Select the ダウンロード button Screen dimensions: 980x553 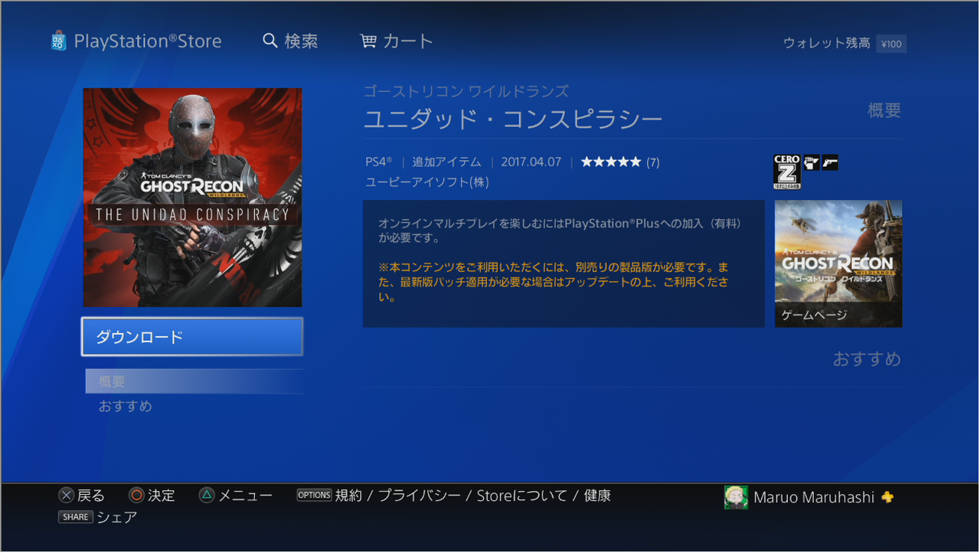pyautogui.click(x=192, y=337)
